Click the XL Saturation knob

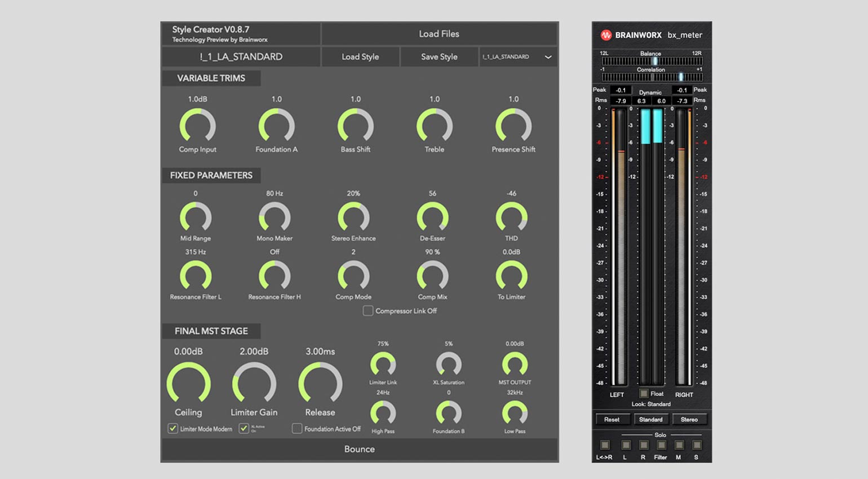[x=449, y=365]
